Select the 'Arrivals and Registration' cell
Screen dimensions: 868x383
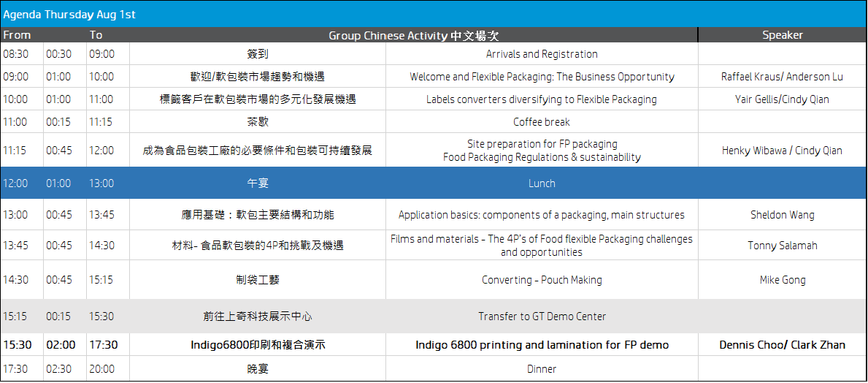pyautogui.click(x=542, y=54)
